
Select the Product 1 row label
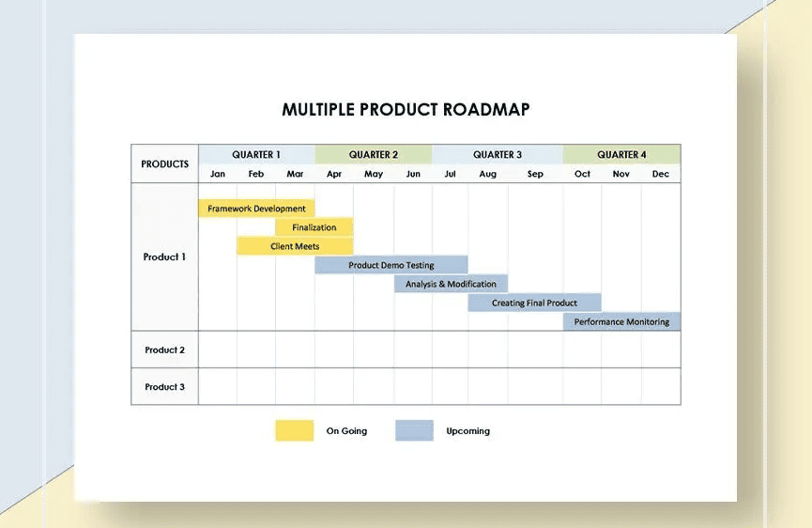(x=164, y=257)
